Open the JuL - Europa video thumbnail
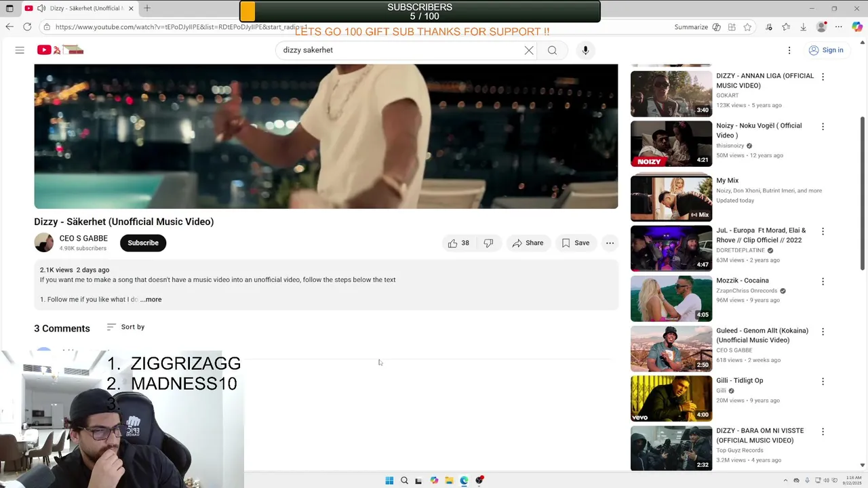The height and width of the screenshot is (488, 868). pos(671,248)
